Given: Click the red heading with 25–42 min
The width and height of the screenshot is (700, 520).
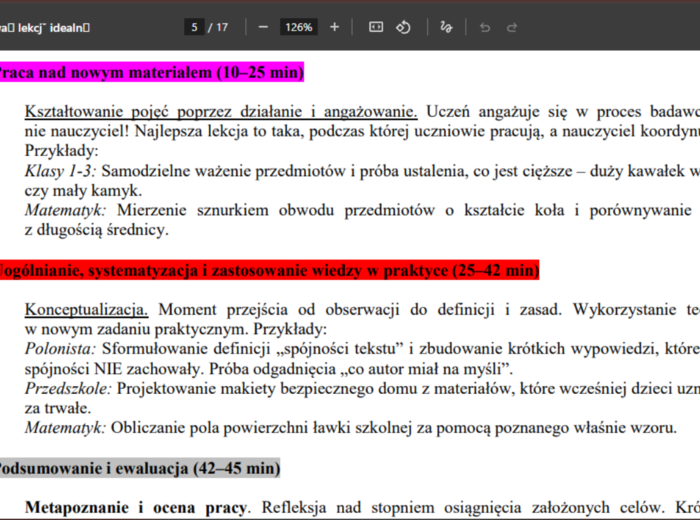Looking at the screenshot, I should pyautogui.click(x=269, y=270).
